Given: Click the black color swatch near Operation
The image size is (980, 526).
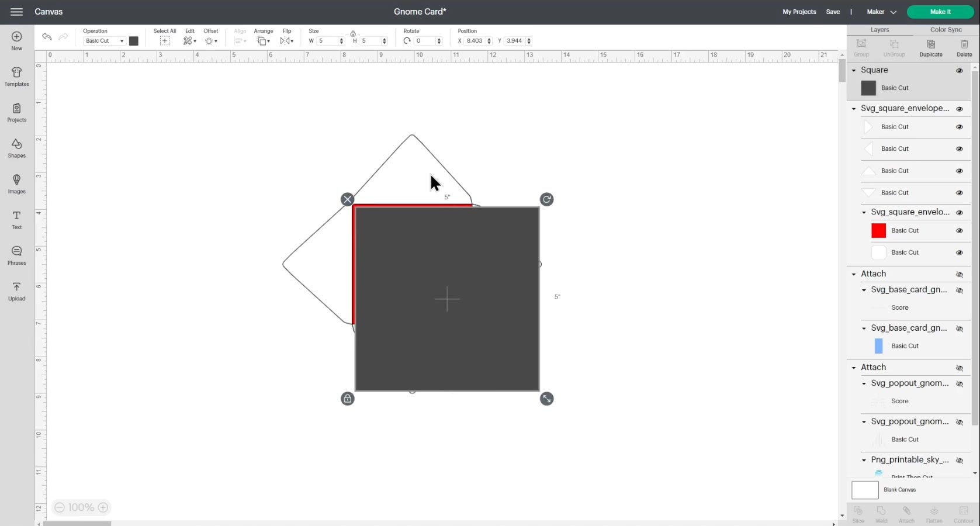Looking at the screenshot, I should click(x=133, y=40).
